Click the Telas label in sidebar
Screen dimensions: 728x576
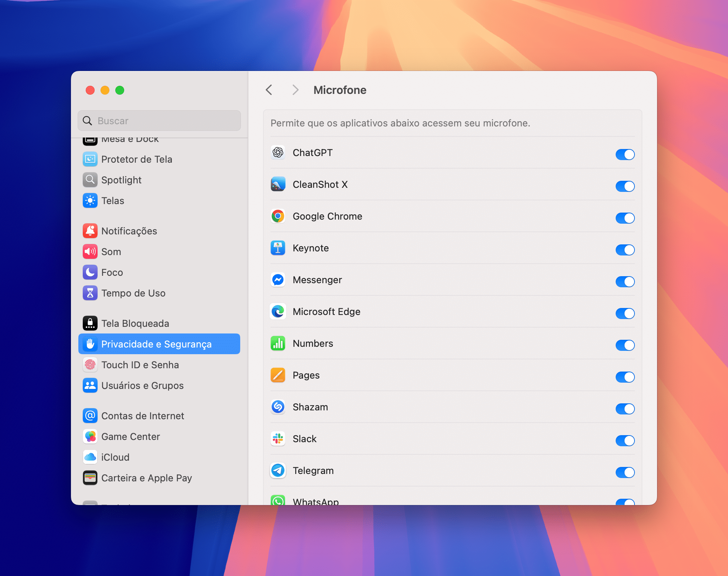click(113, 201)
